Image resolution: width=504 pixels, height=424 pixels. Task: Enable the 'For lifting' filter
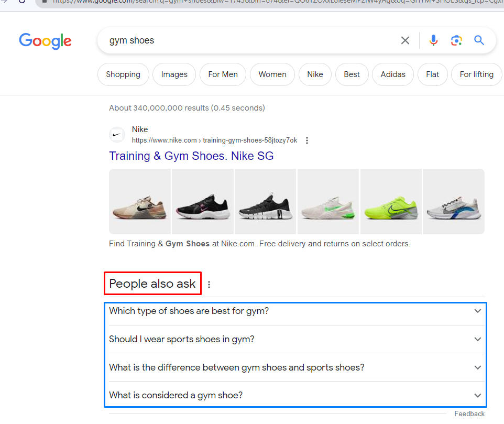click(476, 74)
